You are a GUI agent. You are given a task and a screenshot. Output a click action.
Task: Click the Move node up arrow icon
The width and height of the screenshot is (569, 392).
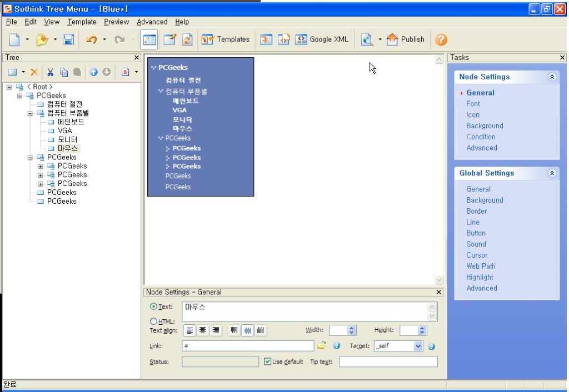[93, 72]
